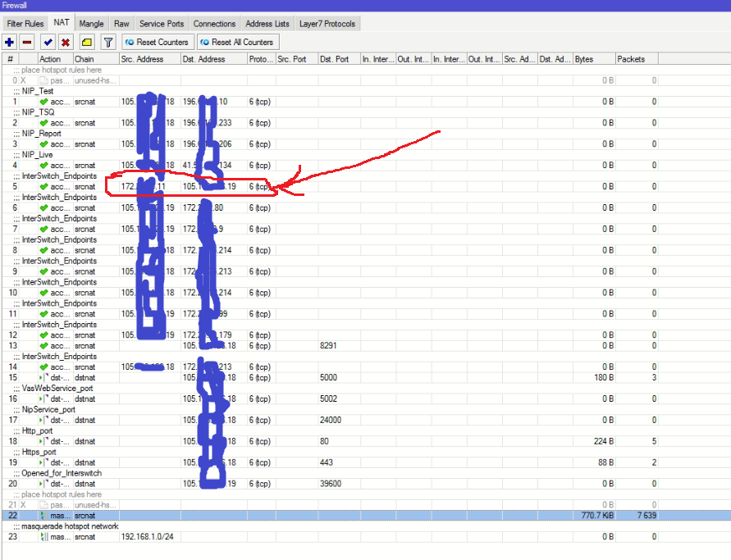Click accept icon of rule 5
The height and width of the screenshot is (560, 731).
43,186
